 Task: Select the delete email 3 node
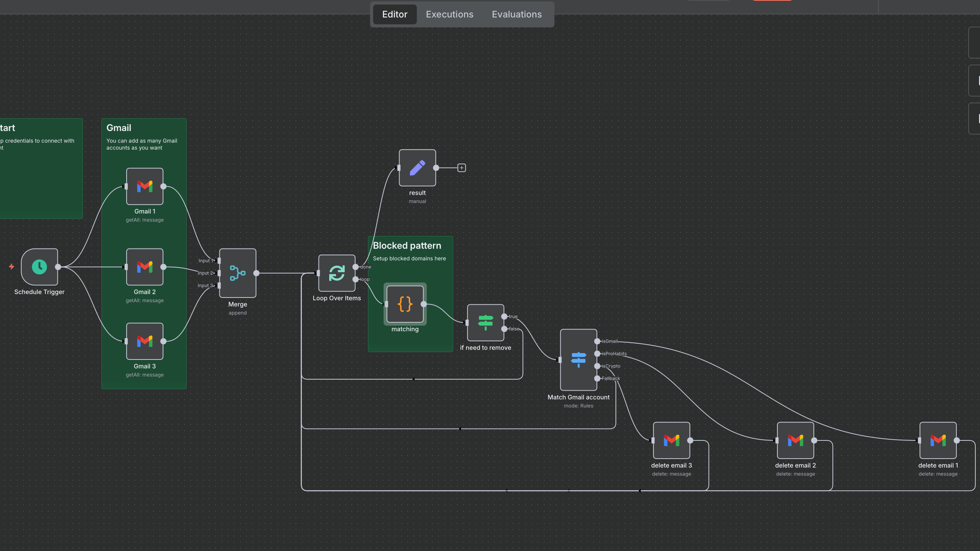coord(671,440)
